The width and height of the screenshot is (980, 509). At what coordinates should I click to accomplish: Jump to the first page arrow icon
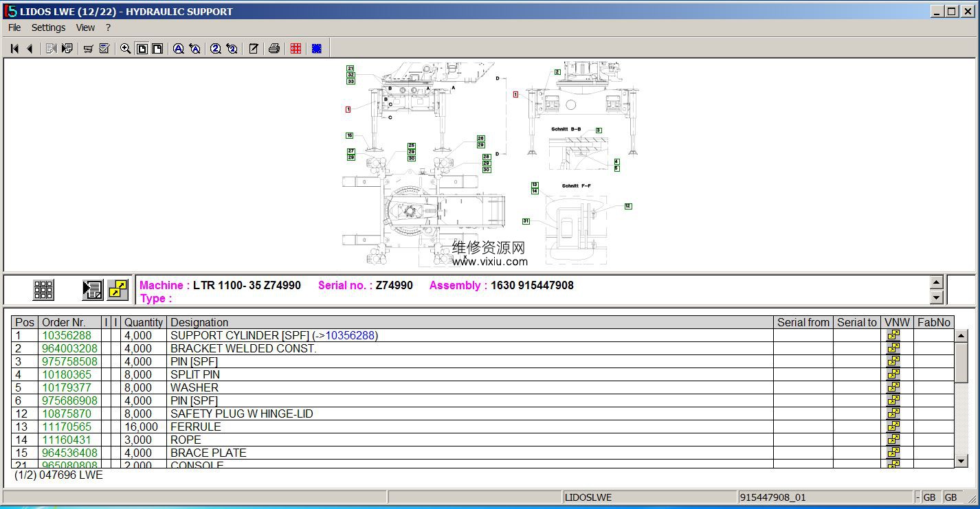coord(14,49)
